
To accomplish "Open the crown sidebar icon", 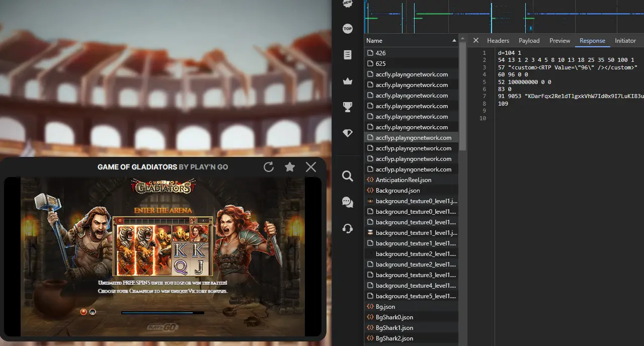I will point(348,81).
